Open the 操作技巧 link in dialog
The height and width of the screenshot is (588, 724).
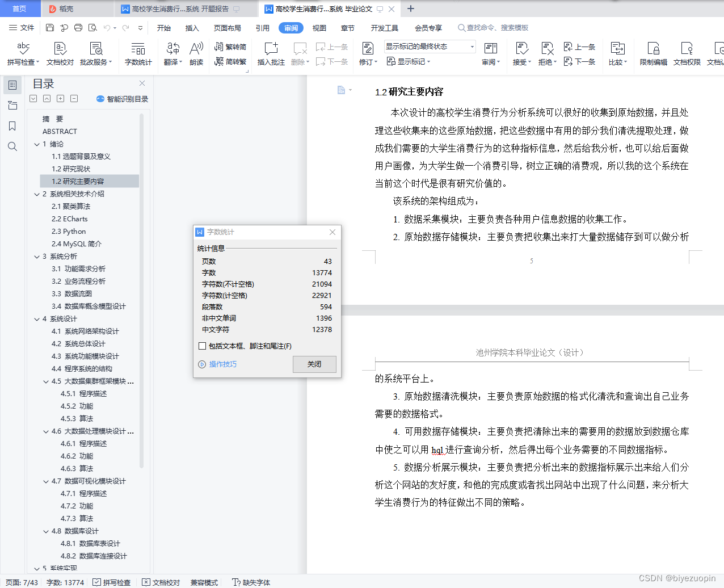tap(223, 364)
